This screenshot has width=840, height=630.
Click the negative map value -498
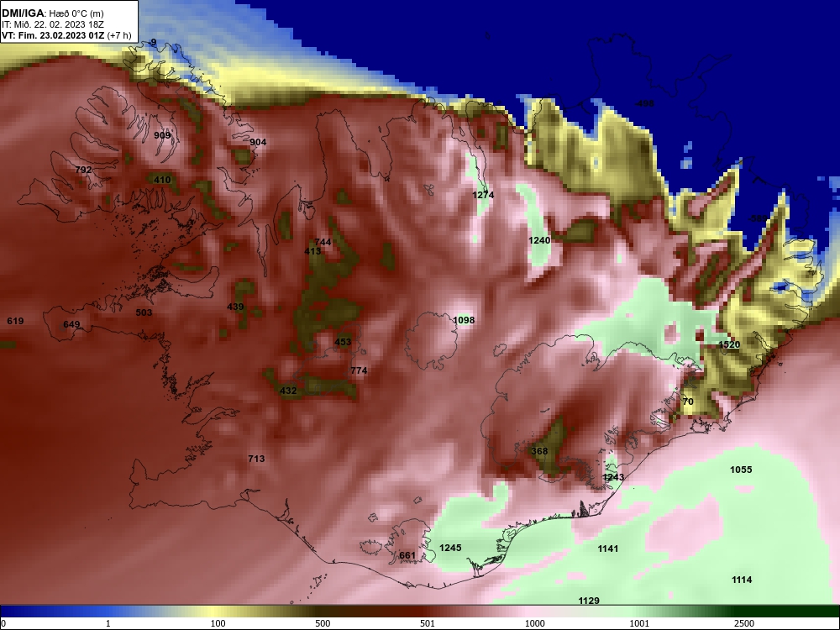tap(644, 103)
